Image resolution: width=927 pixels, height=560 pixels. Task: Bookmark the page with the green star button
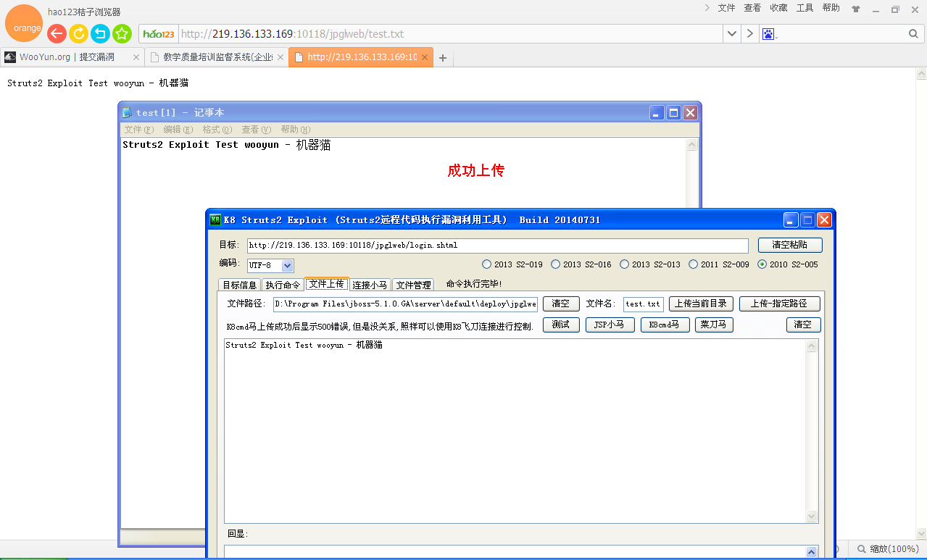(122, 33)
